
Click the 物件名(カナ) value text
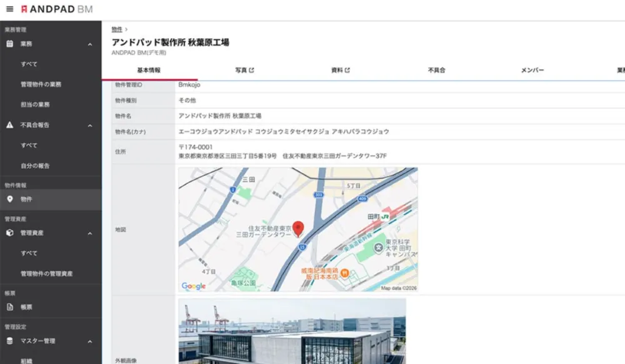283,131
